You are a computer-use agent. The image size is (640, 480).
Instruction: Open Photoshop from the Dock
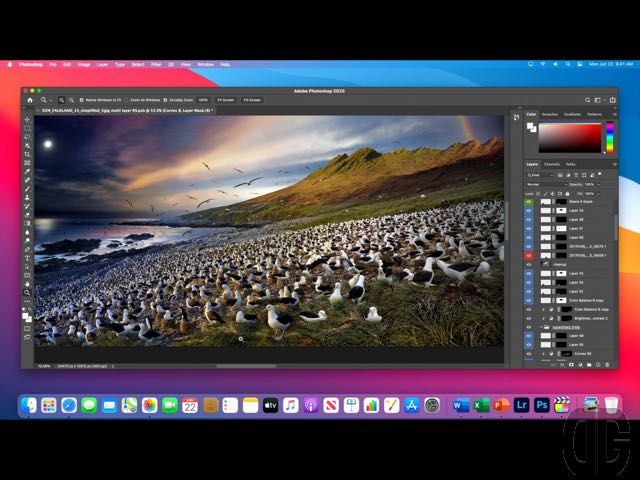point(542,405)
